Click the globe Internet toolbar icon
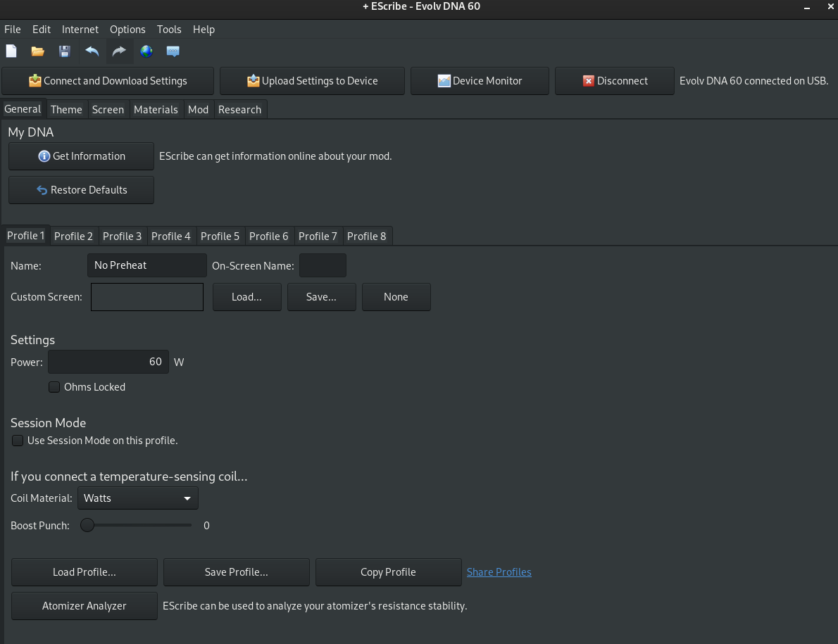Viewport: 838px width, 644px height. point(146,51)
